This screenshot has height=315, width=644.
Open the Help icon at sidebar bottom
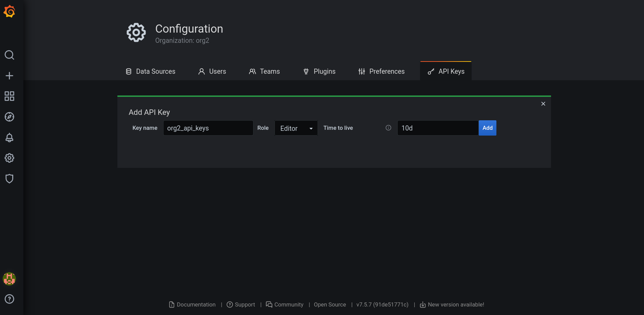[x=10, y=299]
